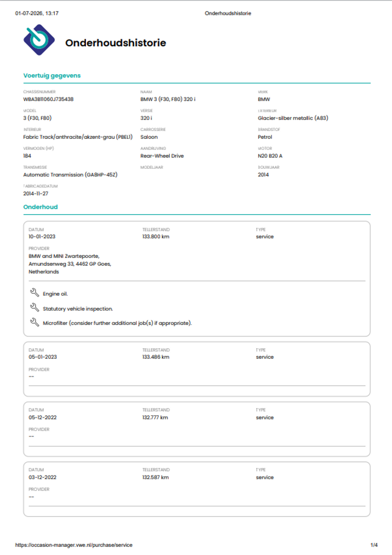This screenshot has height=555, width=392.
Task: Select the '3 (F30, F80)' value under MODEL
Action: click(37, 118)
